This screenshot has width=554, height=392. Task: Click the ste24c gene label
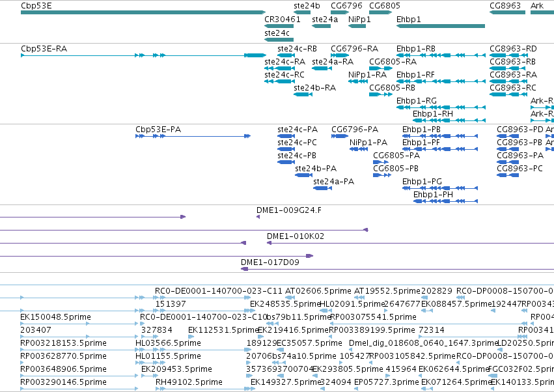click(x=277, y=33)
